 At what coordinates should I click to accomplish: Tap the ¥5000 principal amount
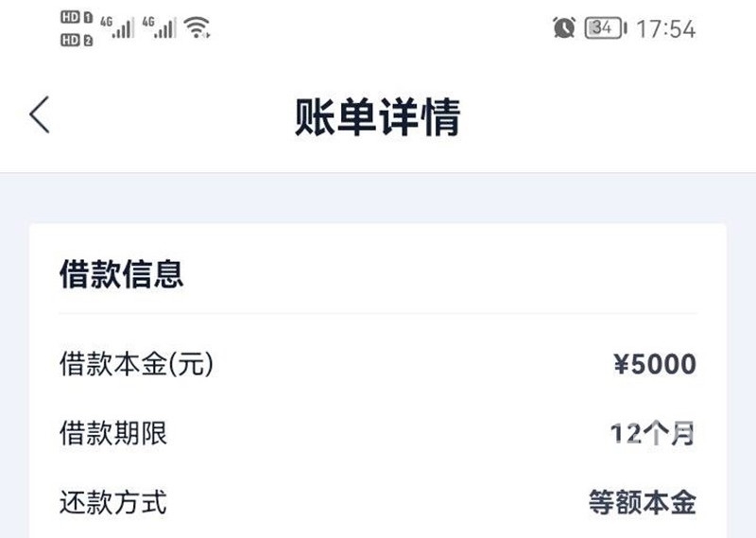pos(655,364)
